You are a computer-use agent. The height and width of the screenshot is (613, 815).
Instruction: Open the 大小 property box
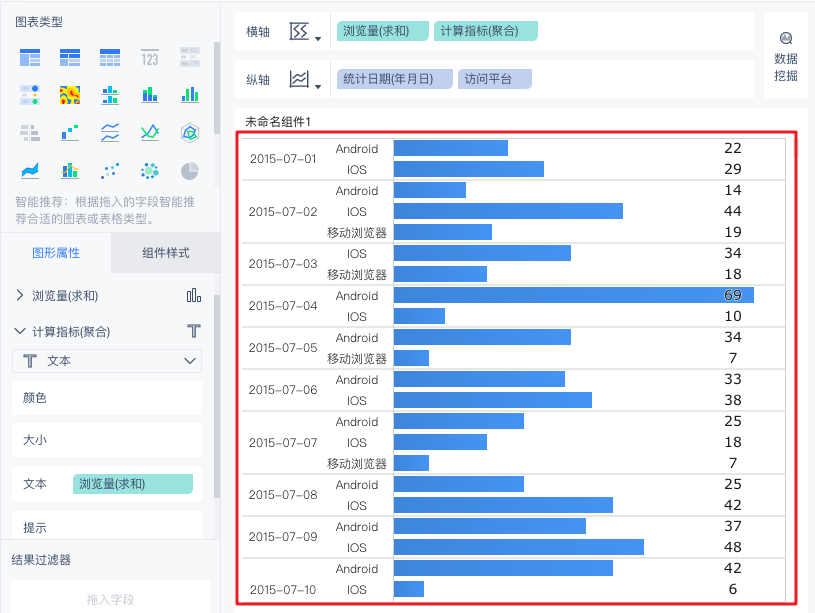[x=107, y=440]
